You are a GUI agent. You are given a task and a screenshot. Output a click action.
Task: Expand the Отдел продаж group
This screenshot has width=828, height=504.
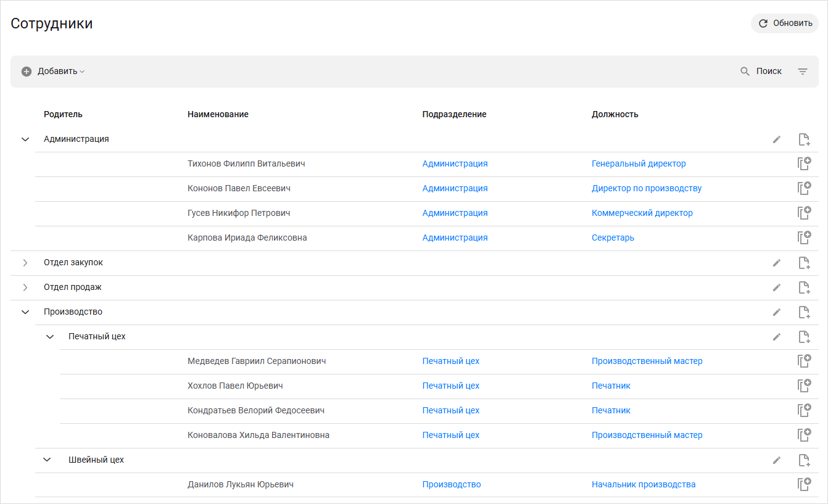(x=25, y=287)
